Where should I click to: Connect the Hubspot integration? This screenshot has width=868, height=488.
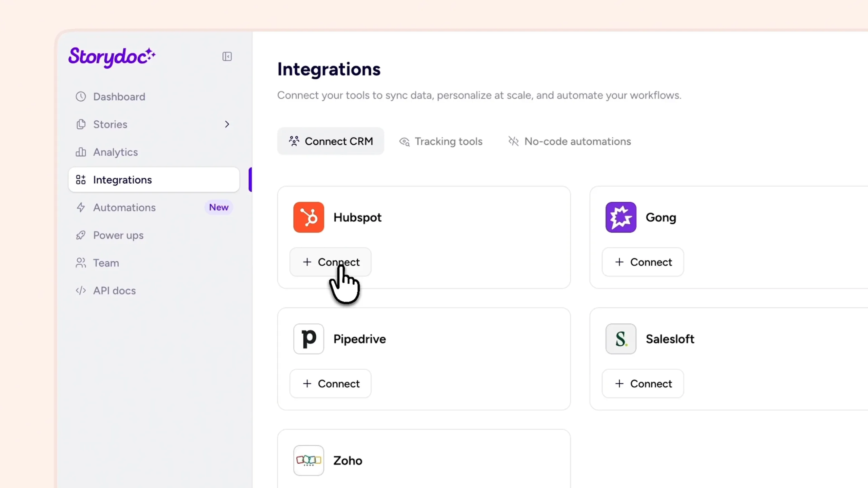click(331, 262)
